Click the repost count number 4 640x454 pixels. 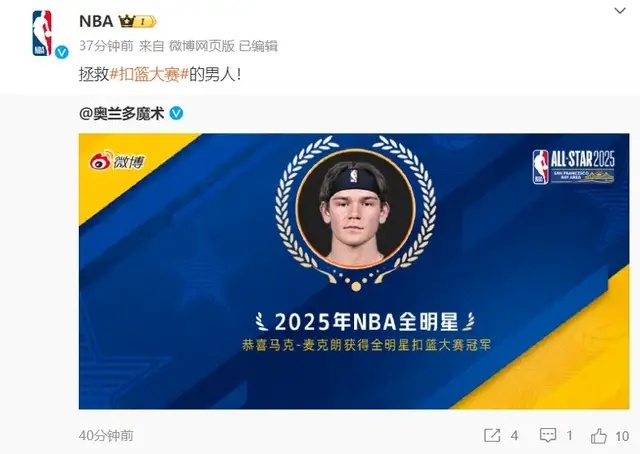pyautogui.click(x=515, y=436)
